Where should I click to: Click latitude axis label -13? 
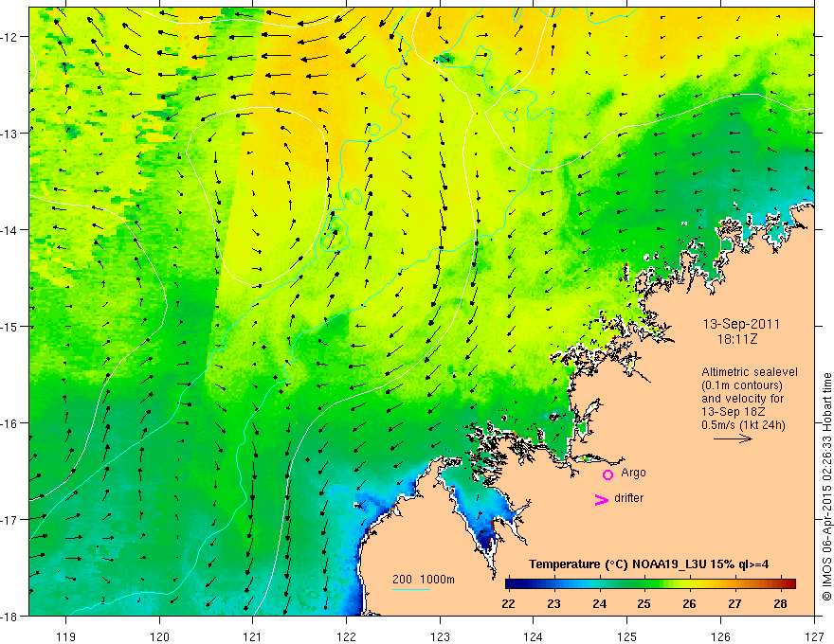coord(9,134)
